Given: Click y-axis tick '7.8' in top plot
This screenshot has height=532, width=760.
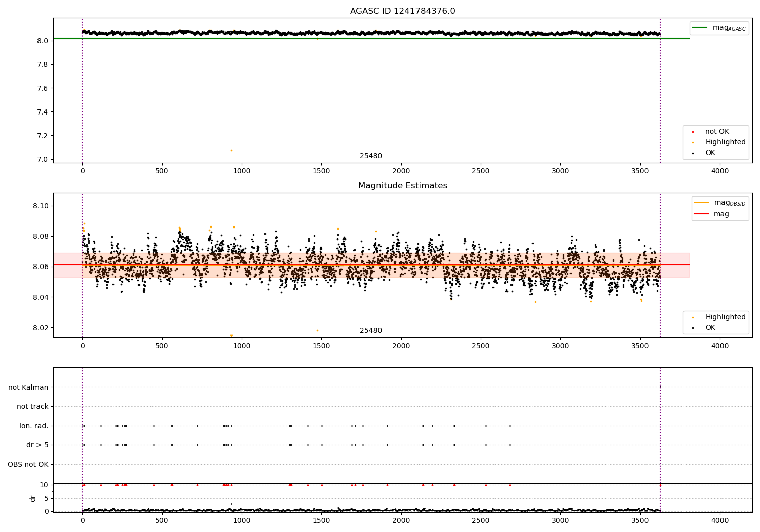Looking at the screenshot, I should [43, 65].
